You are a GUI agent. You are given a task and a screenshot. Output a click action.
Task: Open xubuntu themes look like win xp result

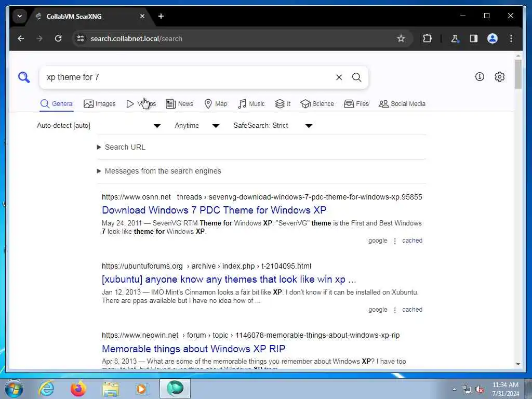pos(229,279)
